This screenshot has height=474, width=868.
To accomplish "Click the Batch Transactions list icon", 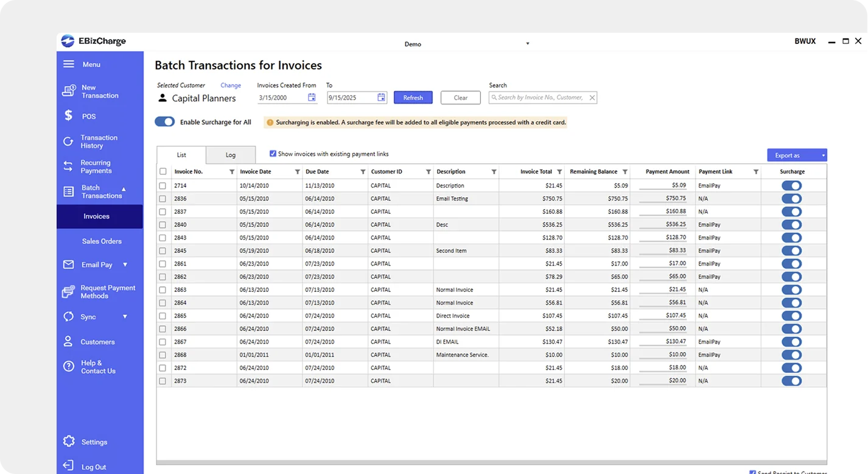I will coord(68,191).
